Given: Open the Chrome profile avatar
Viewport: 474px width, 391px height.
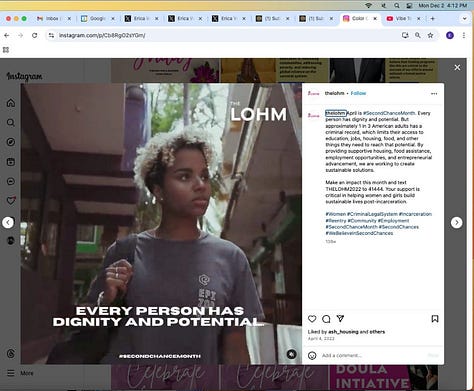Looking at the screenshot, I should (x=450, y=35).
